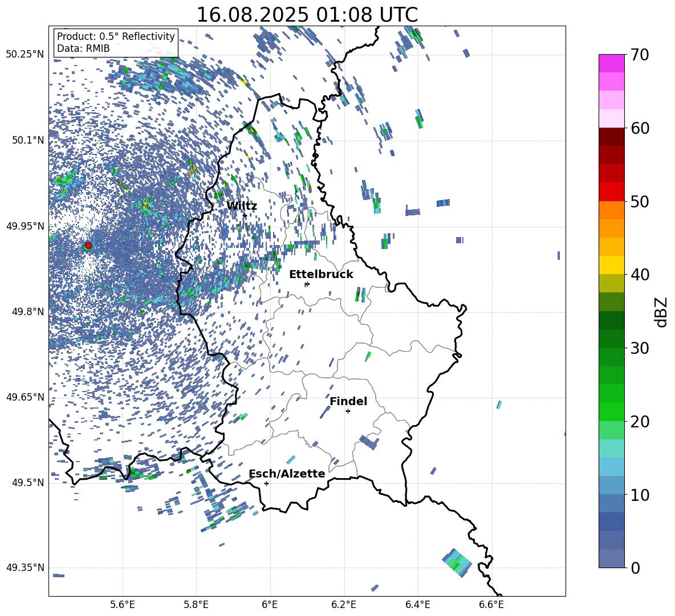Click the Ettelbruck city label

[x=321, y=275]
